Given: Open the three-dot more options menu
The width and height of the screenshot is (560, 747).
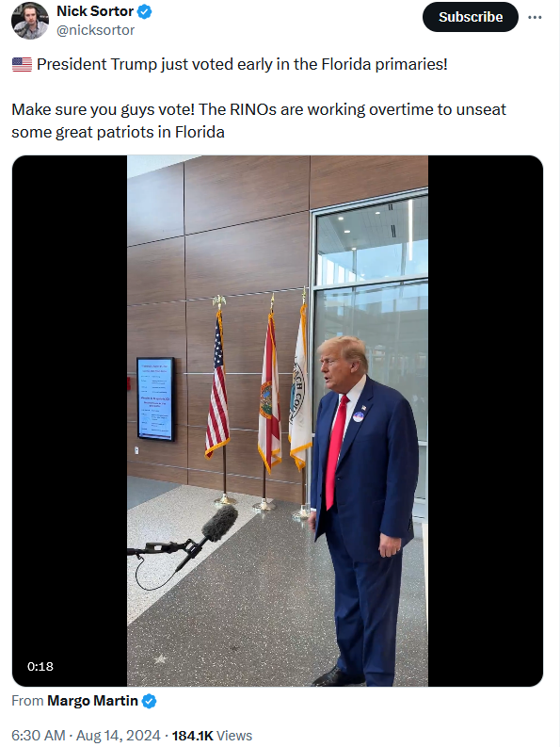Looking at the screenshot, I should tap(535, 17).
